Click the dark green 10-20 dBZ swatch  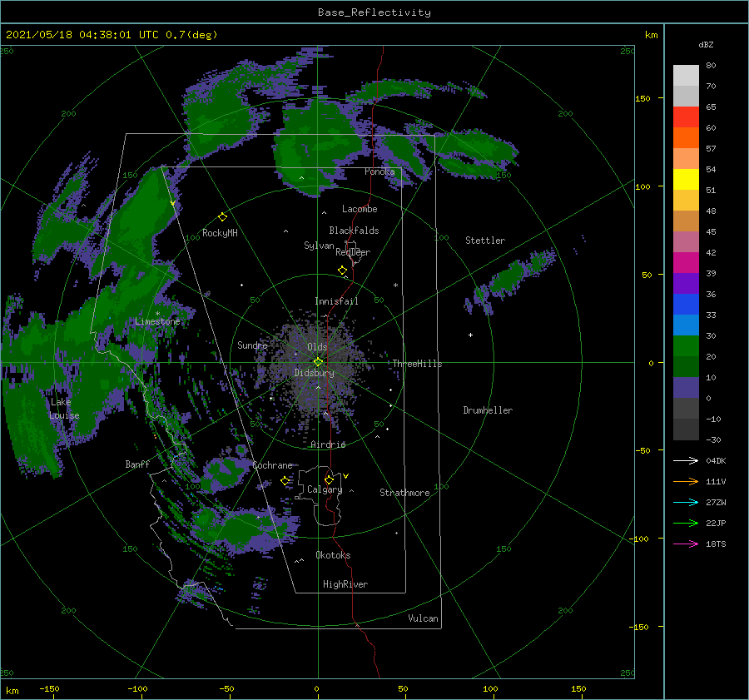pos(686,367)
